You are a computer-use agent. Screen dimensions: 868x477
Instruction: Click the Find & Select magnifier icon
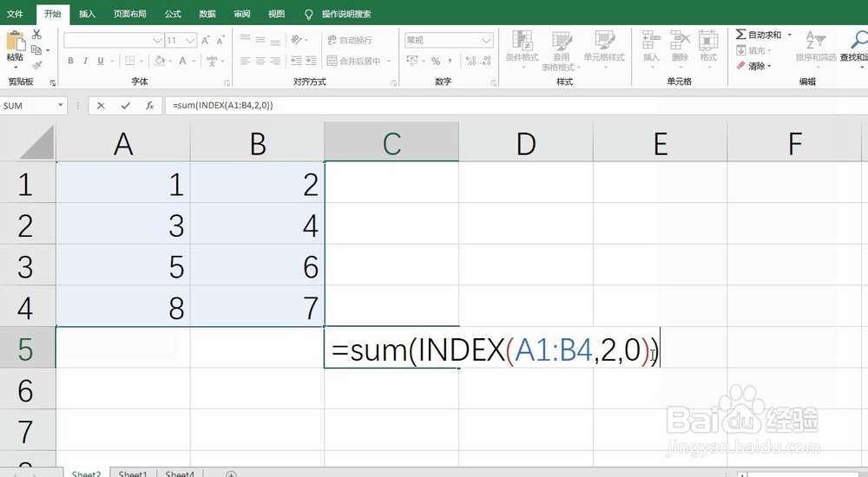(859, 40)
